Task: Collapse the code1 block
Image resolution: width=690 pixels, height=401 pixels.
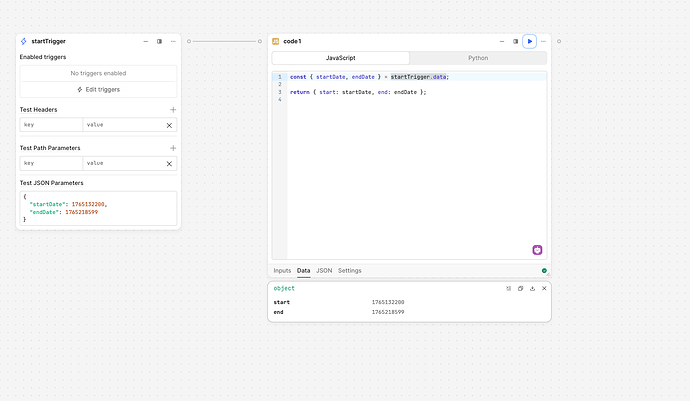Action: click(502, 41)
